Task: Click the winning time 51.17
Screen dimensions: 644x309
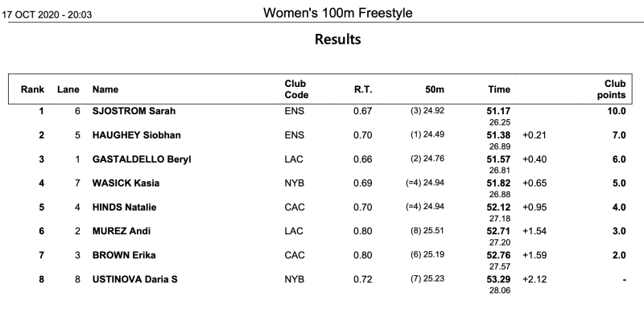Action: click(x=500, y=111)
